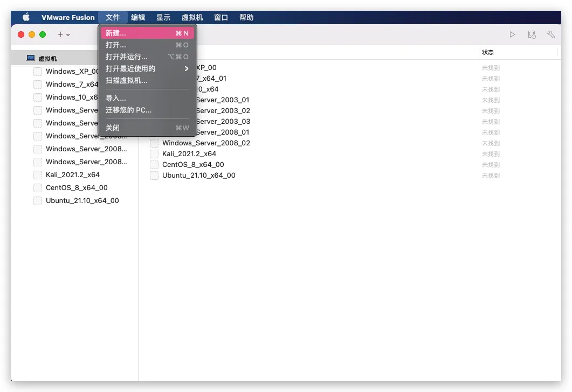Select the Server_2008_01 row in main list
Viewport: 572px width, 392px height.
[x=223, y=132]
